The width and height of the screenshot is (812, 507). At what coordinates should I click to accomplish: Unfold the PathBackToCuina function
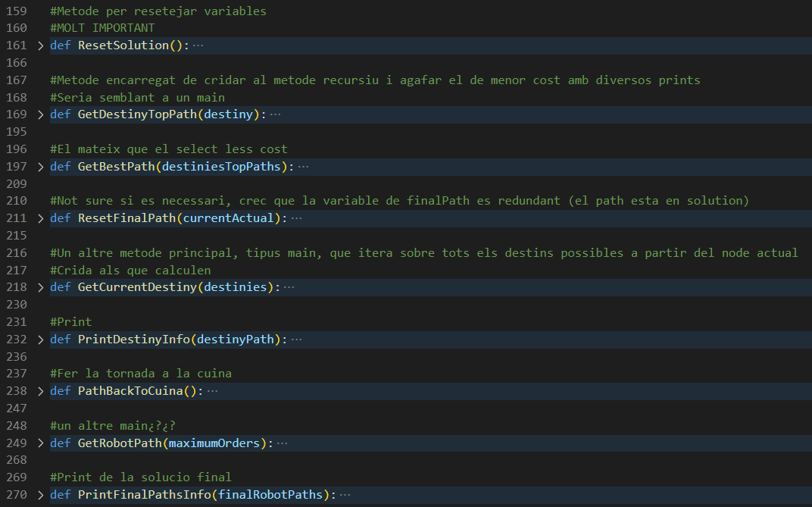coord(41,392)
